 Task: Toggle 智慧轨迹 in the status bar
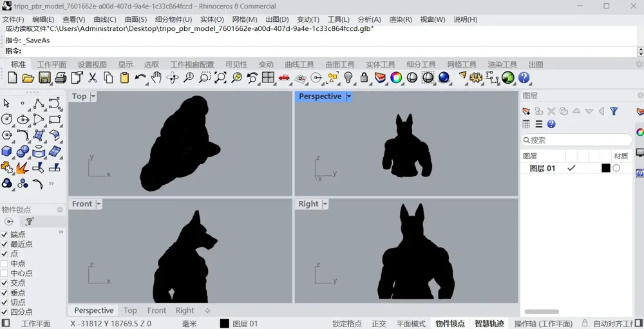(x=489, y=324)
